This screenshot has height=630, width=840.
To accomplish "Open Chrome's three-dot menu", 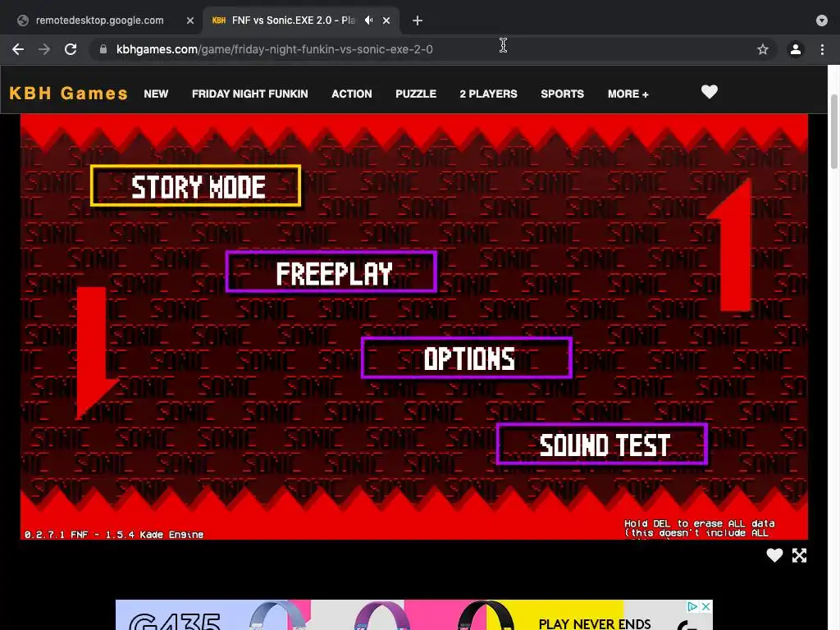I will 822,49.
